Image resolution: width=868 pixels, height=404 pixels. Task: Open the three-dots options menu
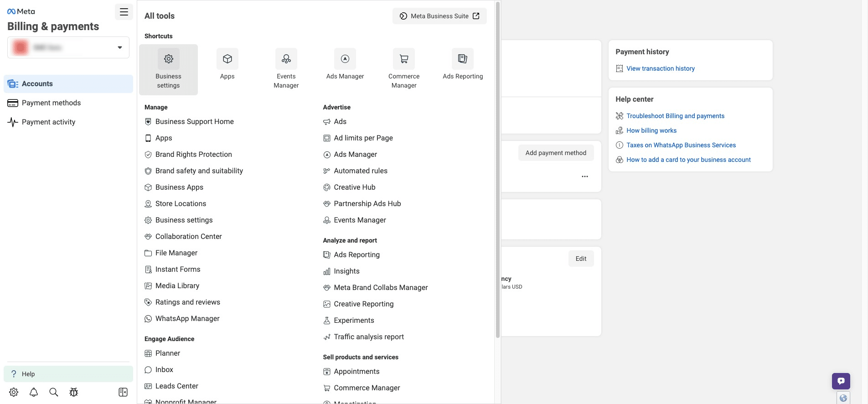585,176
